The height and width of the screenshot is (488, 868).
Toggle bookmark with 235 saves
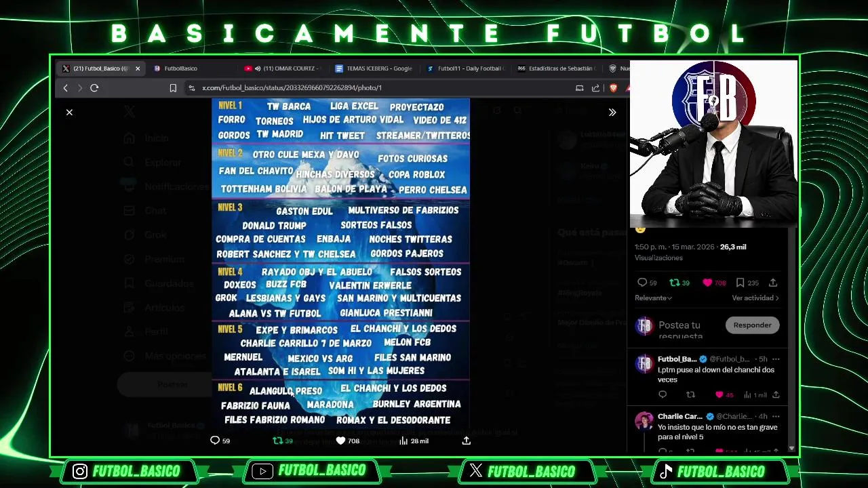click(747, 283)
